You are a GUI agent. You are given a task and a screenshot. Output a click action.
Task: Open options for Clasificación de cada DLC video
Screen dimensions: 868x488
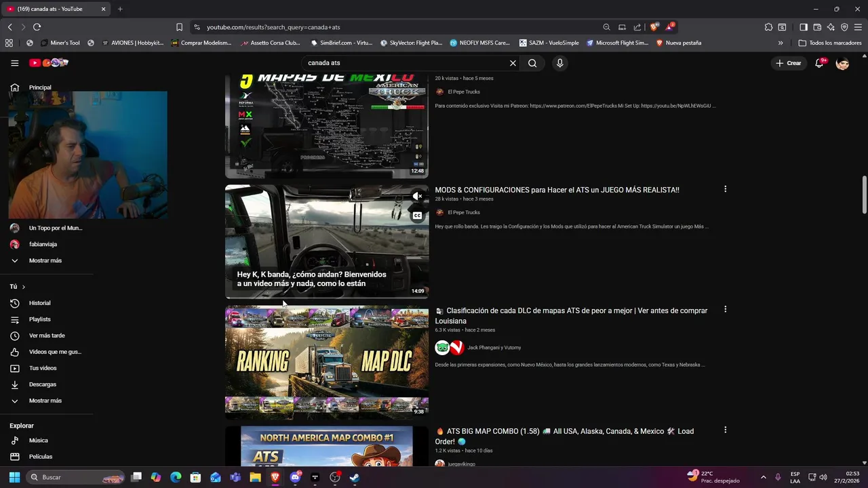point(725,309)
